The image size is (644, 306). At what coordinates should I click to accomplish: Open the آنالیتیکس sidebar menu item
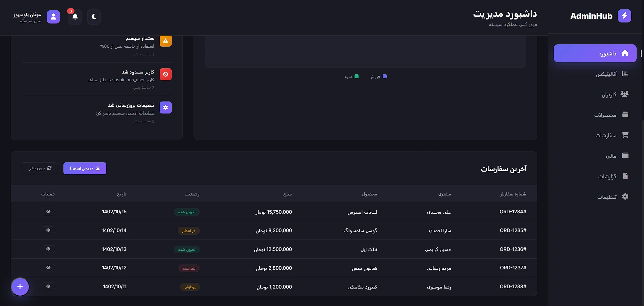[x=611, y=74]
